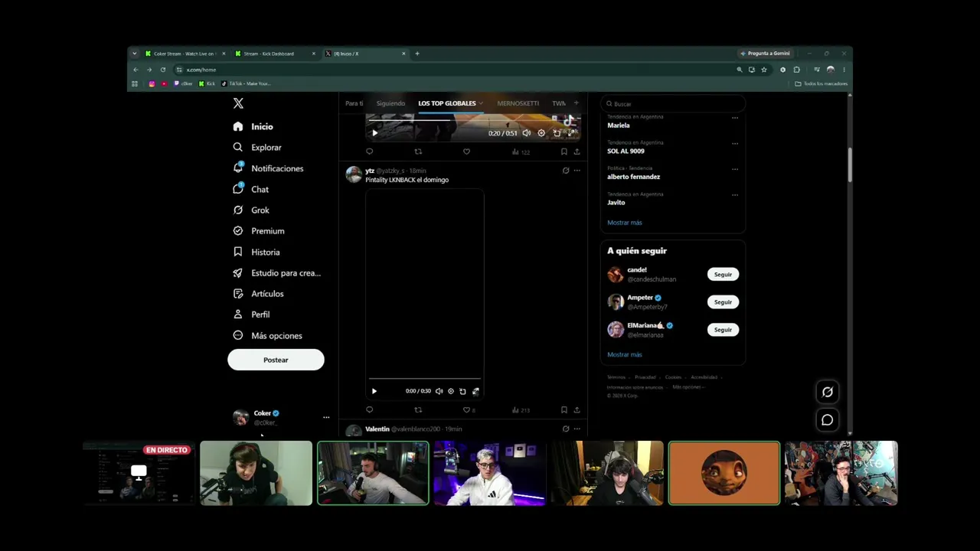Show more follow suggestions via Mostrar más
The height and width of the screenshot is (551, 980).
click(x=625, y=355)
